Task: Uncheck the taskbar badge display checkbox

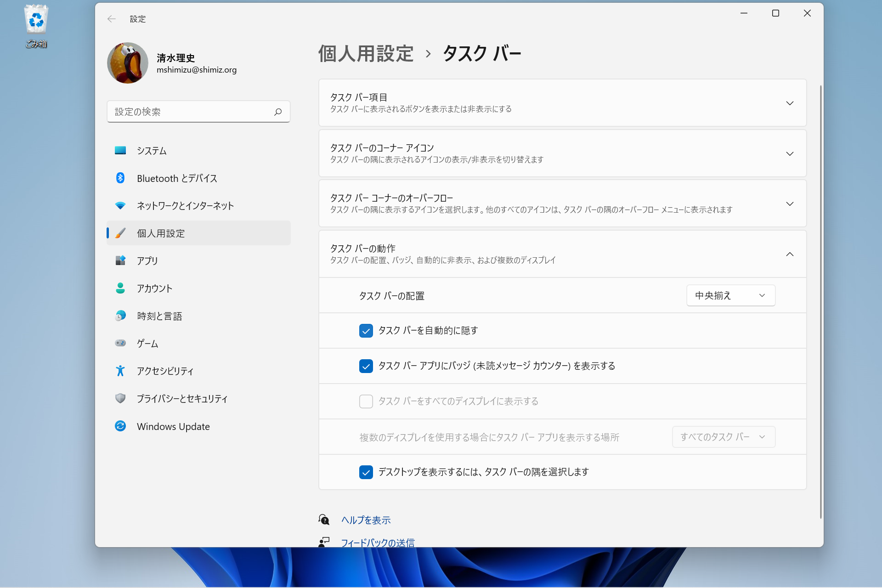Action: (366, 366)
